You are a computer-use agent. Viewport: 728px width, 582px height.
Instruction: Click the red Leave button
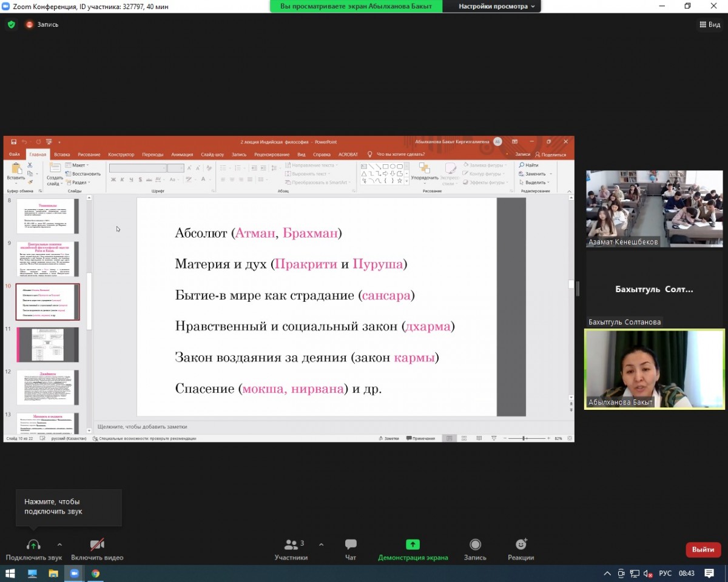pos(703,550)
